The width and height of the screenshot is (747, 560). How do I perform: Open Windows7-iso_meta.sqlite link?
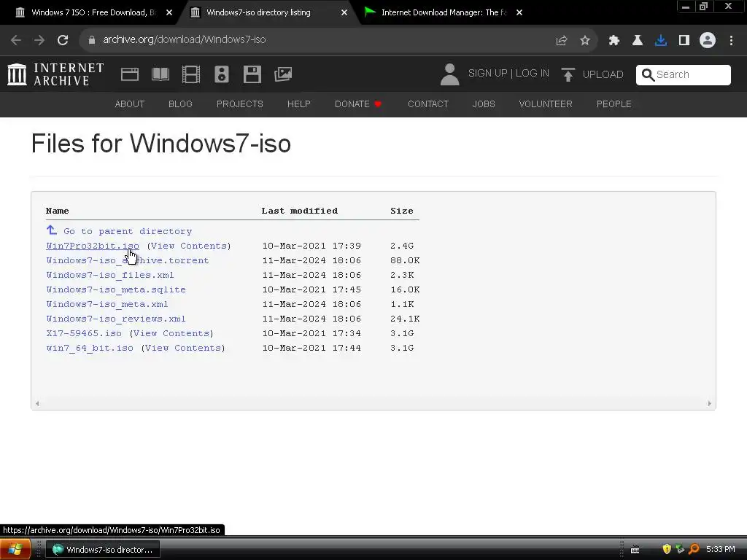tap(116, 289)
